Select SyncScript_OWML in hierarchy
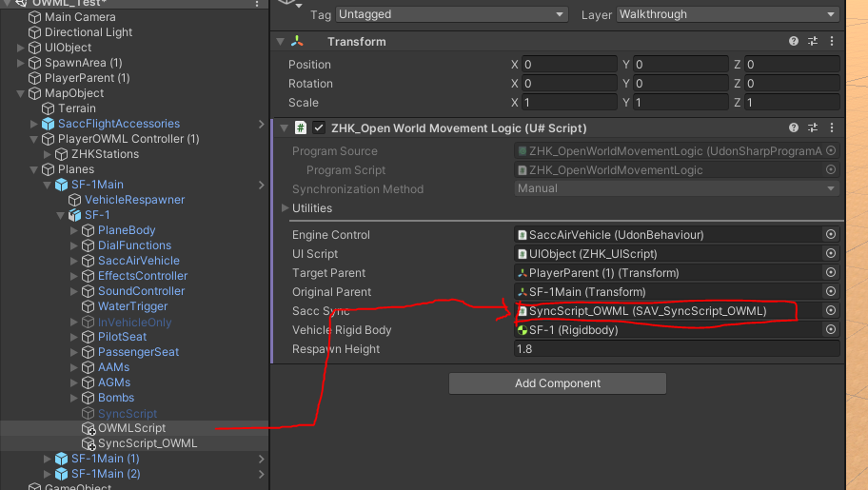868x490 pixels. pos(148,443)
